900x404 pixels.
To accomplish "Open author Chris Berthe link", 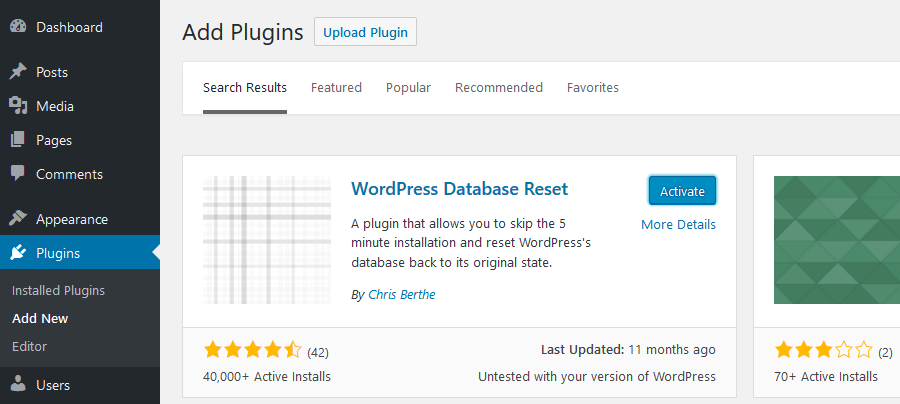I will point(402,294).
